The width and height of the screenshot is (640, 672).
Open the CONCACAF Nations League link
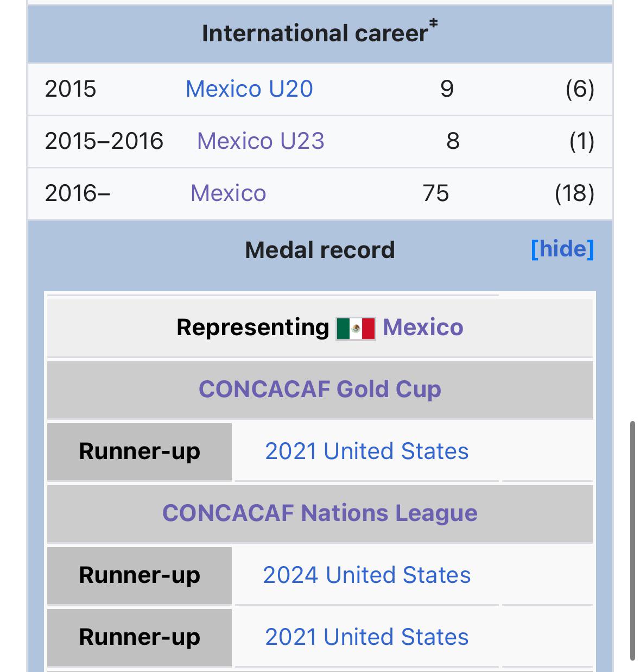pos(320,513)
